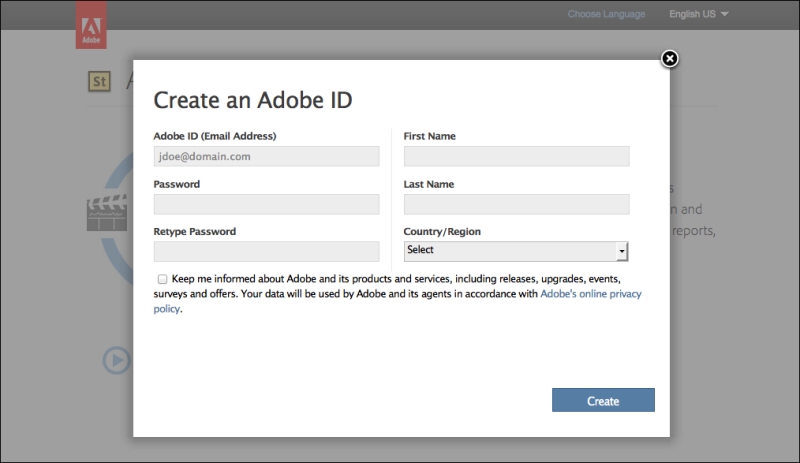Screen dimensions: 800x463
Task: Click the Country/Region label
Action: [442, 232]
